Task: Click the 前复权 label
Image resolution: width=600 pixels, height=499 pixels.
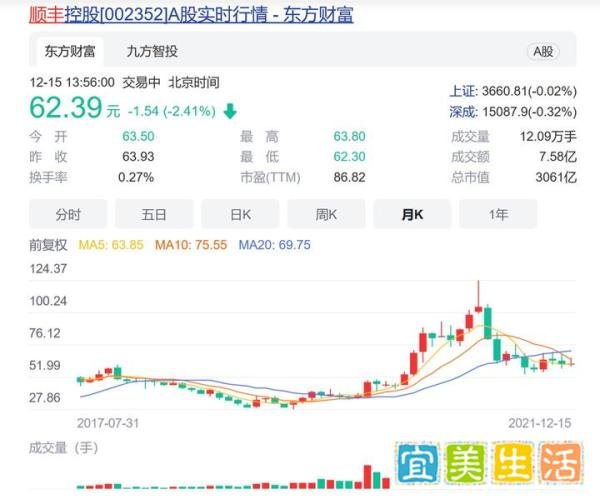Action: click(48, 245)
